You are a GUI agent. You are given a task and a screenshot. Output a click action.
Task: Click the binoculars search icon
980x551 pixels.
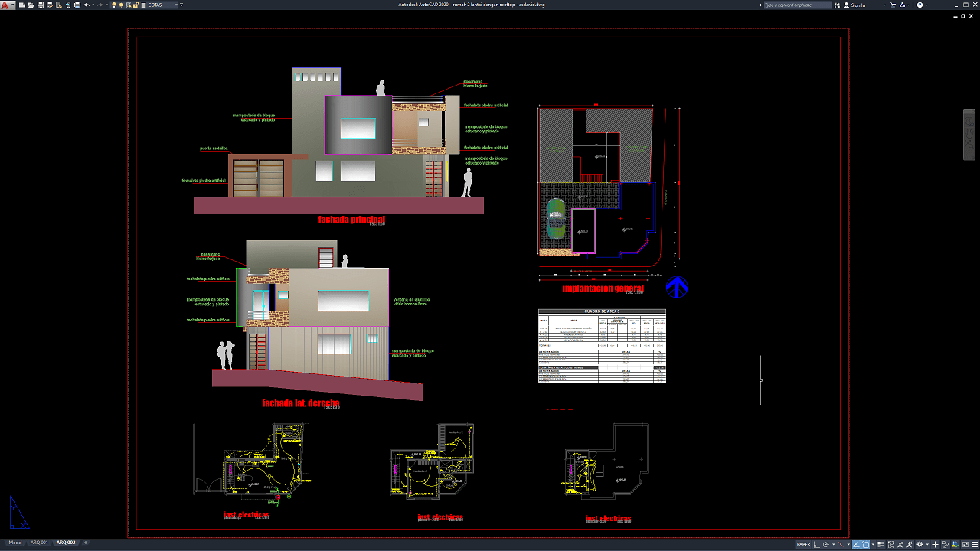(837, 5)
